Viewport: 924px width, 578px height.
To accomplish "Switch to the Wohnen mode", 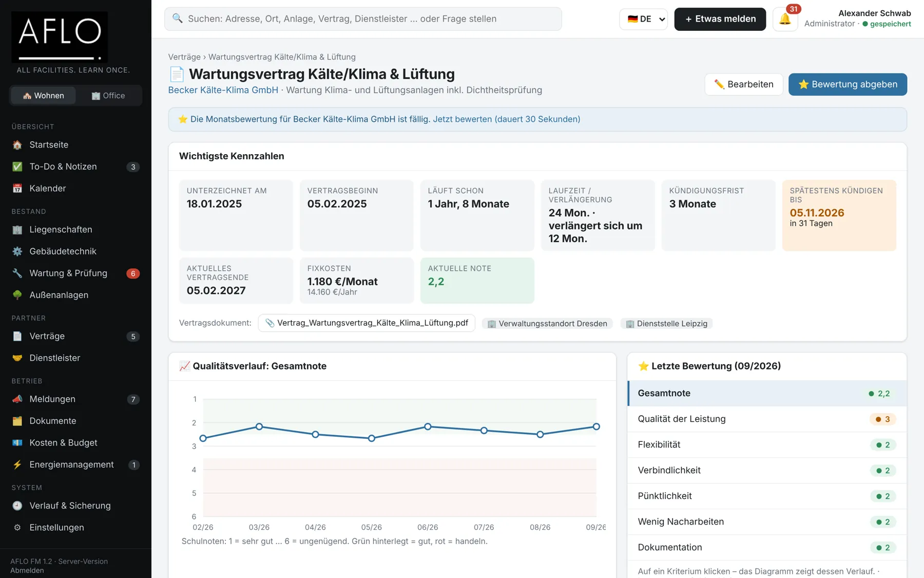I will click(x=43, y=96).
